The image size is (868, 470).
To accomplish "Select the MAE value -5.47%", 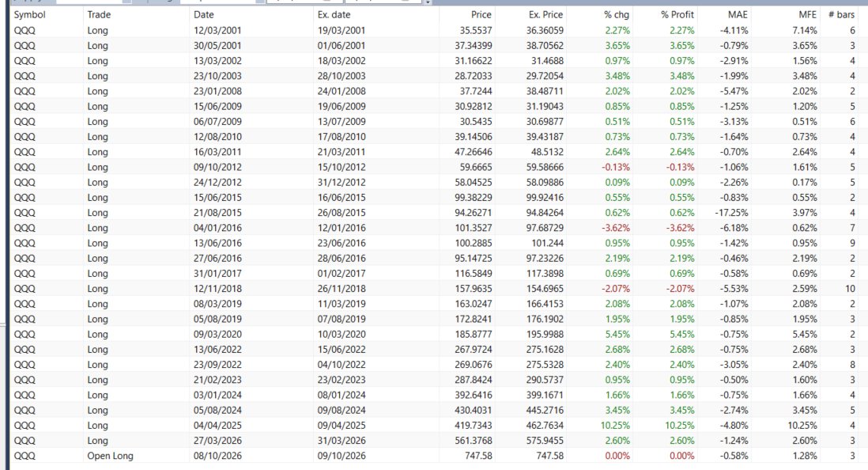I will pos(734,91).
